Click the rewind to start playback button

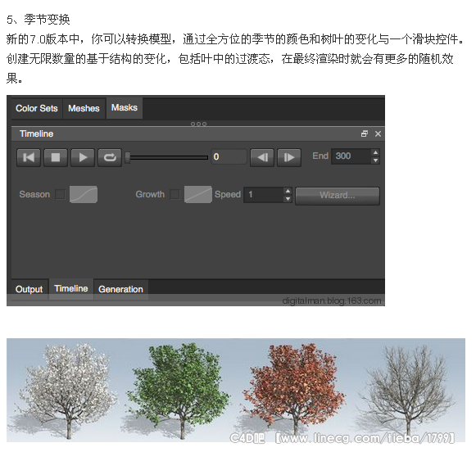click(29, 157)
